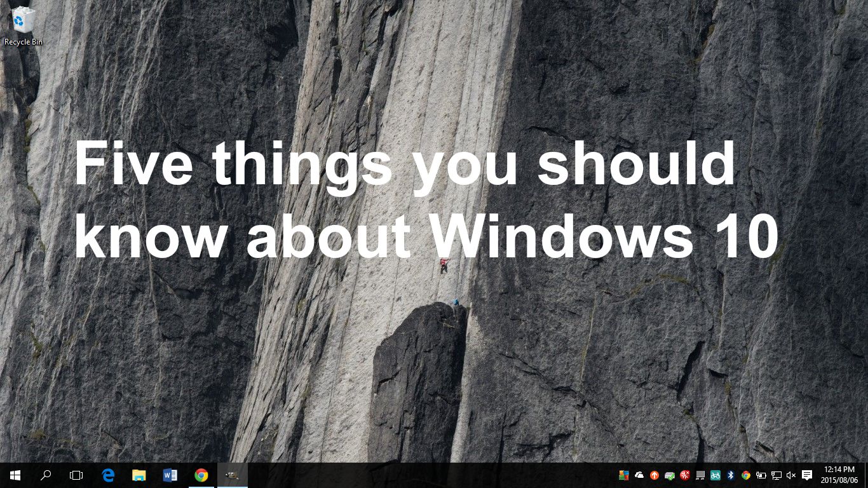The width and height of the screenshot is (868, 488).
Task: Open the Recycle Bin desktop icon
Action: tap(24, 25)
